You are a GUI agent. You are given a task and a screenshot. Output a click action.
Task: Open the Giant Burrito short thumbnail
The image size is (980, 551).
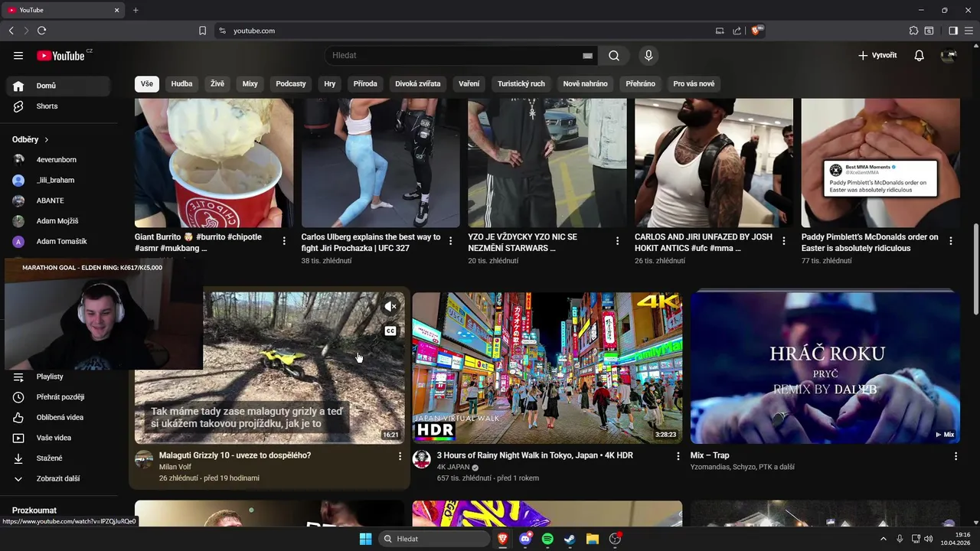pos(214,163)
